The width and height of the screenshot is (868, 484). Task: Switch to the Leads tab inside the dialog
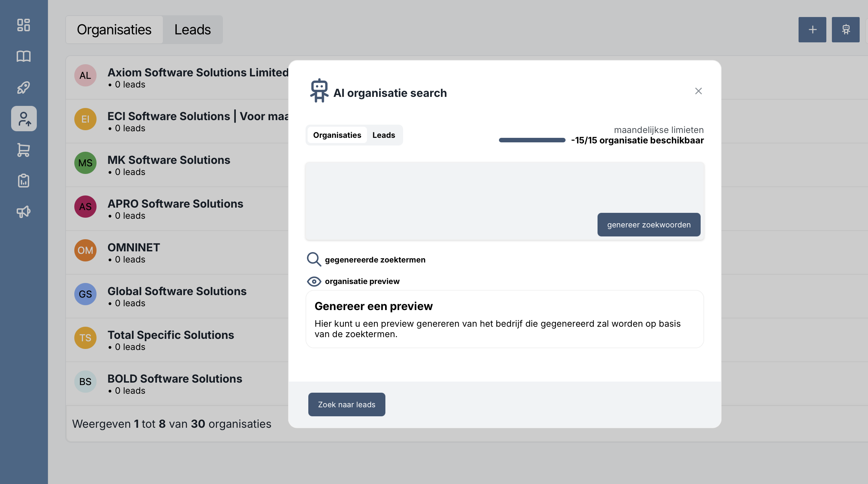[383, 135]
